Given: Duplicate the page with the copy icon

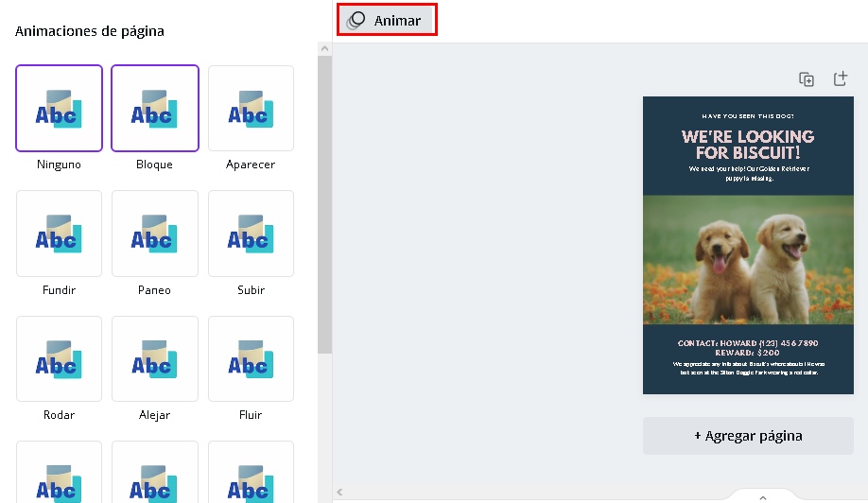Looking at the screenshot, I should (x=807, y=79).
